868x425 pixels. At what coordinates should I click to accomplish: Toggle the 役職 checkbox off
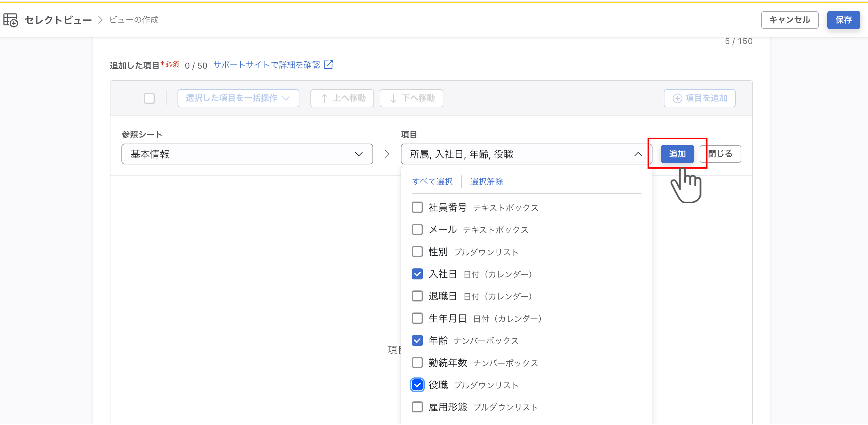(417, 385)
